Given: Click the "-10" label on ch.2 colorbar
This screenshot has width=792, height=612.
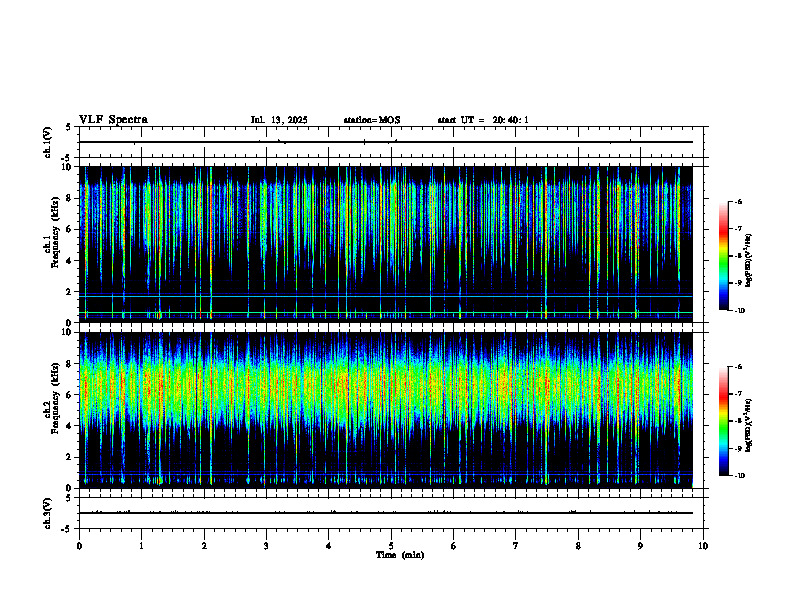Looking at the screenshot, I should 739,476.
